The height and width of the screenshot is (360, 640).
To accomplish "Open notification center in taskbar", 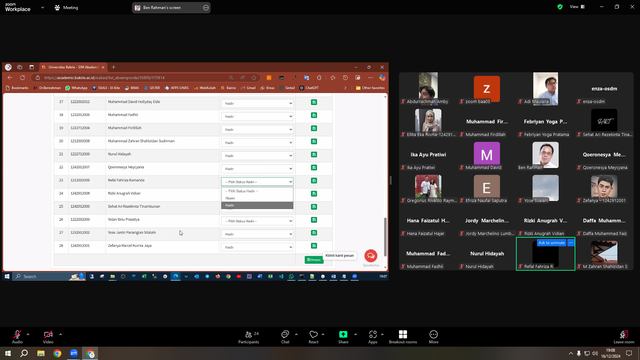I will (629, 353).
